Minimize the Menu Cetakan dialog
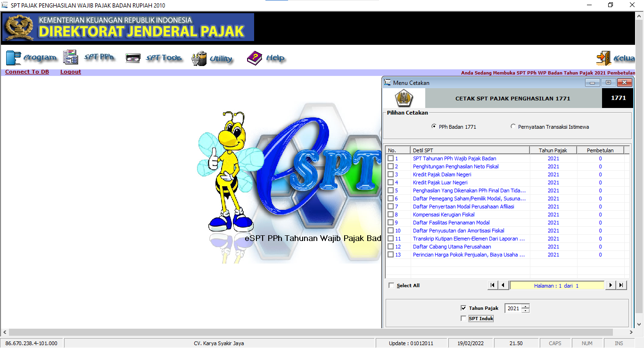Screen dimensions: 644x348 [x=593, y=83]
